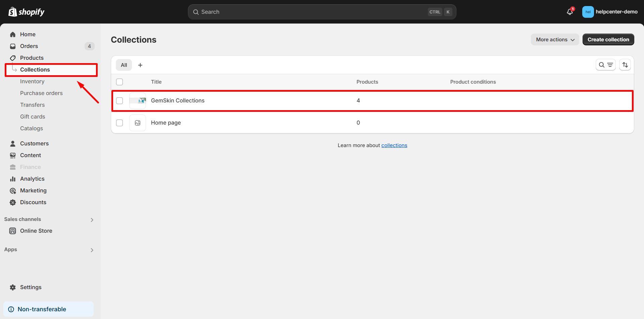
Task: Expand the Apps section chevron
Action: click(x=92, y=250)
